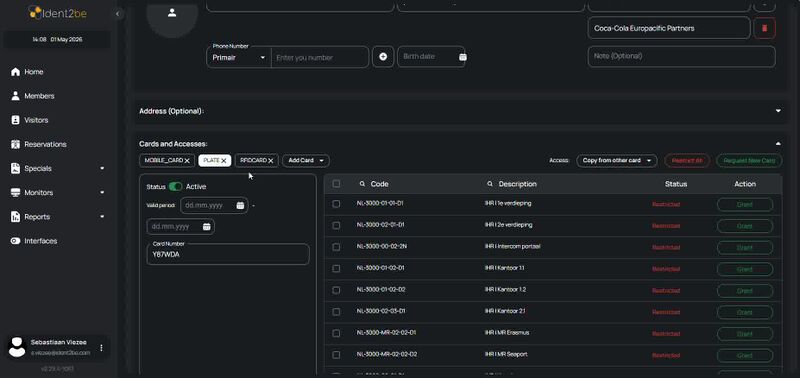Image resolution: width=800 pixels, height=378 pixels.
Task: Search the Code column via magnifier
Action: (362, 184)
